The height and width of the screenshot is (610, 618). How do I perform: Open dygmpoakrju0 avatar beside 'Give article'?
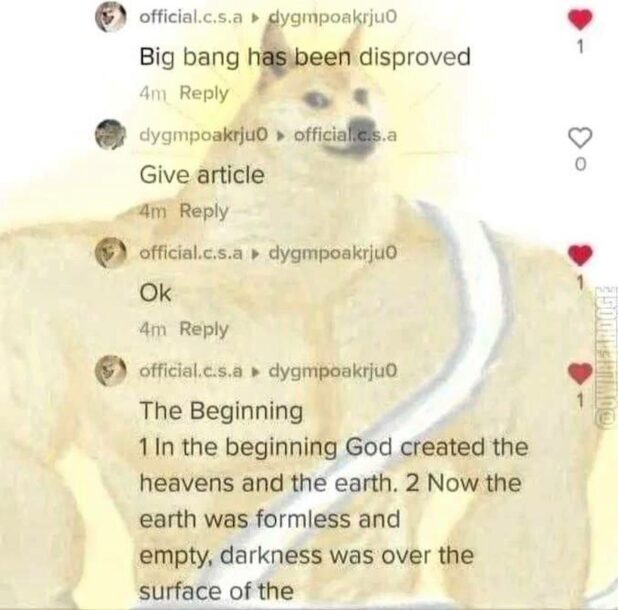[111, 135]
